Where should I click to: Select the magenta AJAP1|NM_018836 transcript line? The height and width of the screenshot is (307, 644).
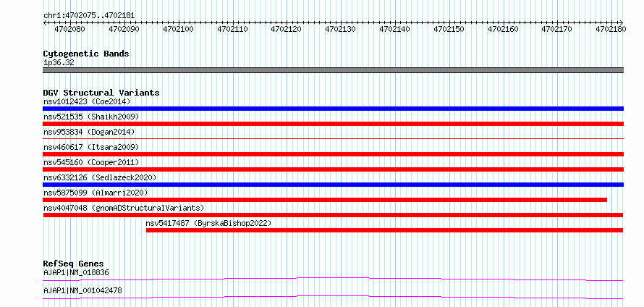[x=333, y=279]
